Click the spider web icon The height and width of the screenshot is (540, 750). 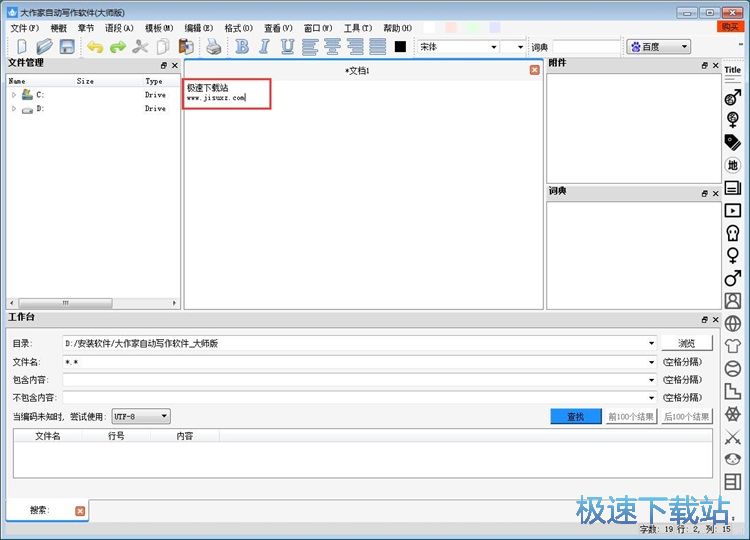(732, 414)
